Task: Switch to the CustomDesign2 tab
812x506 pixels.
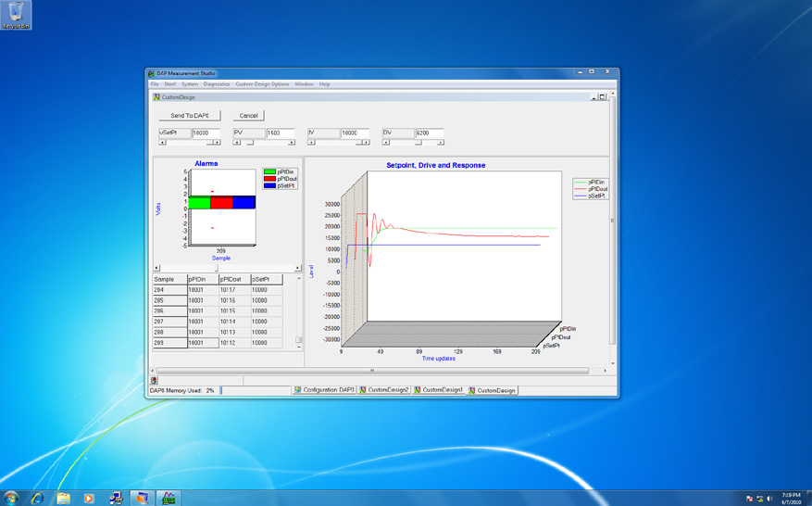Action: pos(384,390)
